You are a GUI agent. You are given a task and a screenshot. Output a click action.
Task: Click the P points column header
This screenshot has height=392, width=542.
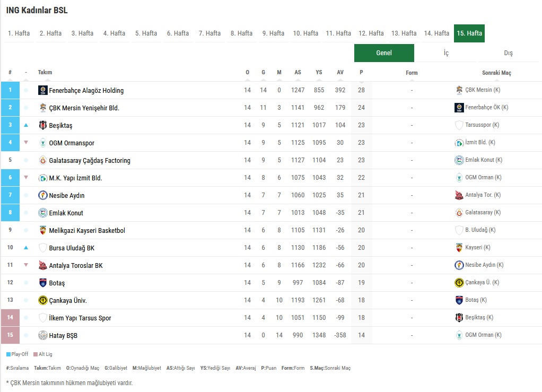[361, 73]
